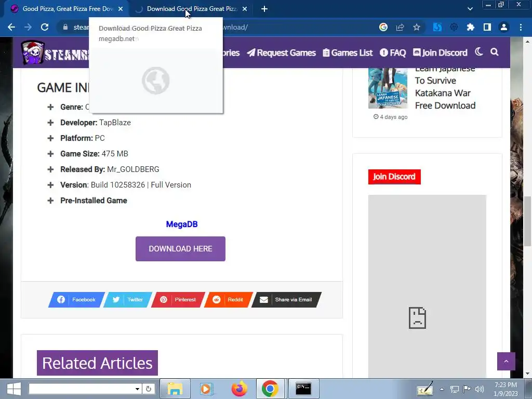Click the page vertical scrollbar thumb
The image size is (532, 399).
coord(527,221)
